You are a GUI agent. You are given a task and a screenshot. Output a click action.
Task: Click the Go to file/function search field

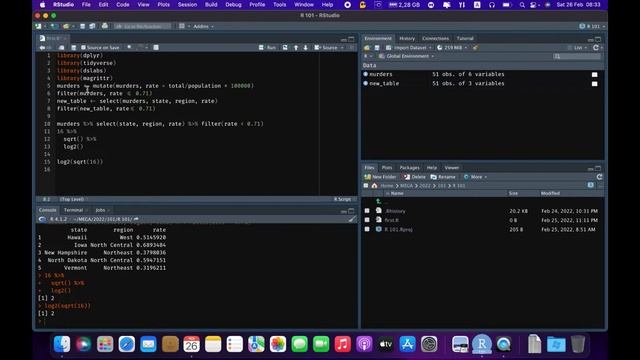tap(142, 27)
